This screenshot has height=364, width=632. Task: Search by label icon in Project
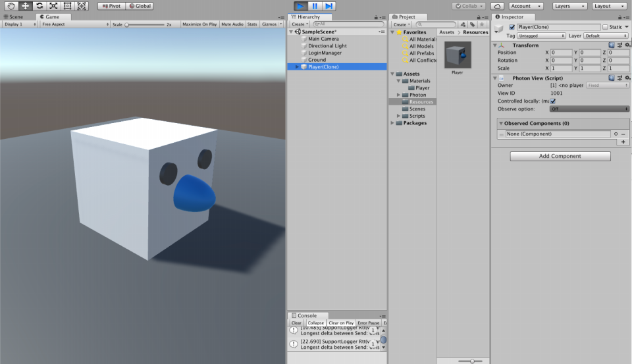(x=473, y=24)
